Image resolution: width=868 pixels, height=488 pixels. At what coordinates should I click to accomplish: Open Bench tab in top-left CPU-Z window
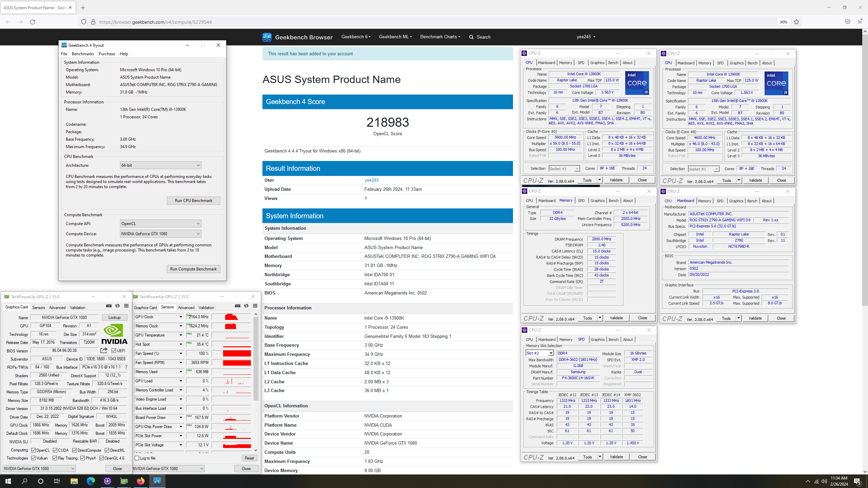(x=613, y=63)
